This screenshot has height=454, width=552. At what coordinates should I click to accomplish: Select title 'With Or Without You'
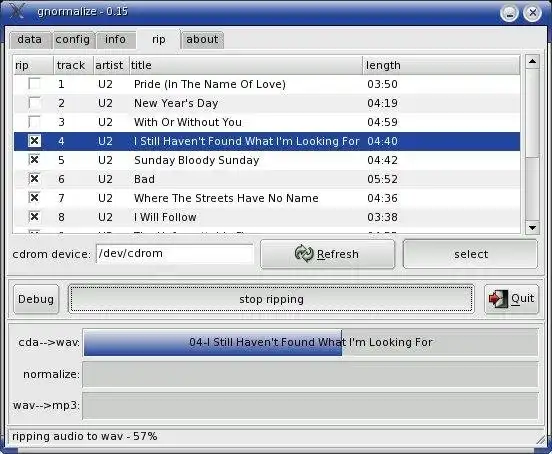188,122
